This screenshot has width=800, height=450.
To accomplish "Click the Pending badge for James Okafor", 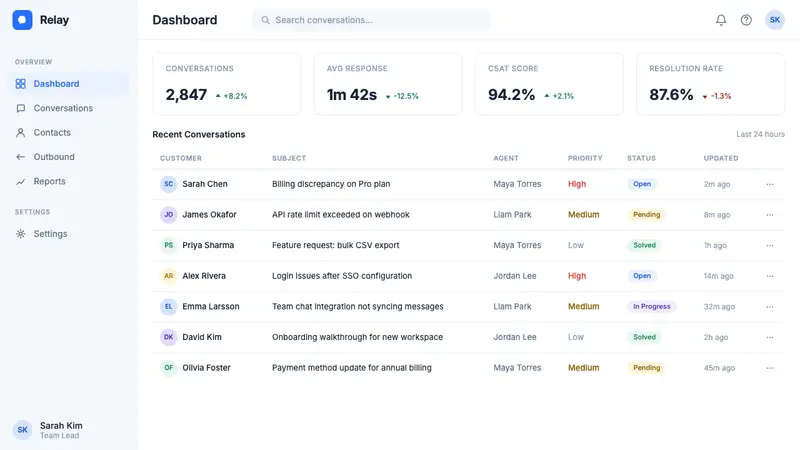I will (646, 215).
